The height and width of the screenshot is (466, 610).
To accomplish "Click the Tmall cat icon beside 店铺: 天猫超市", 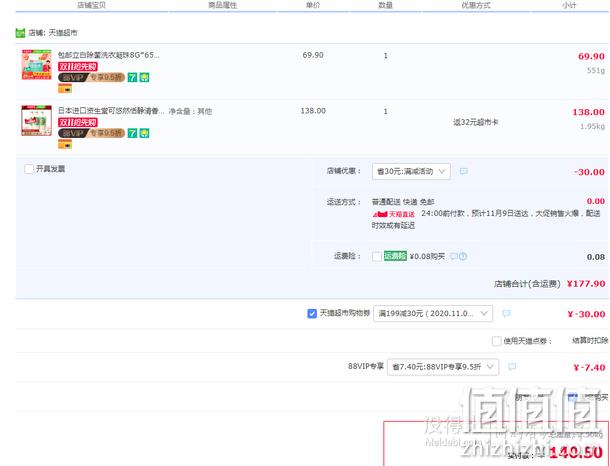I will [x=20, y=33].
